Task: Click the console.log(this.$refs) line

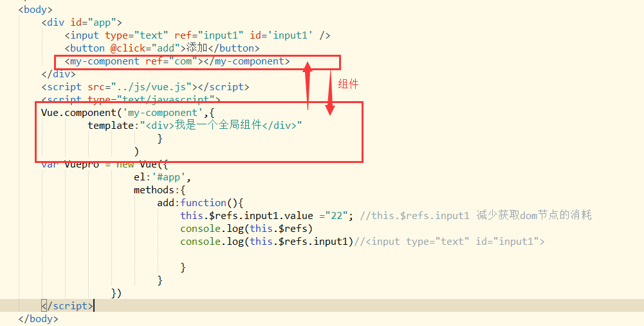Action: 246,229
